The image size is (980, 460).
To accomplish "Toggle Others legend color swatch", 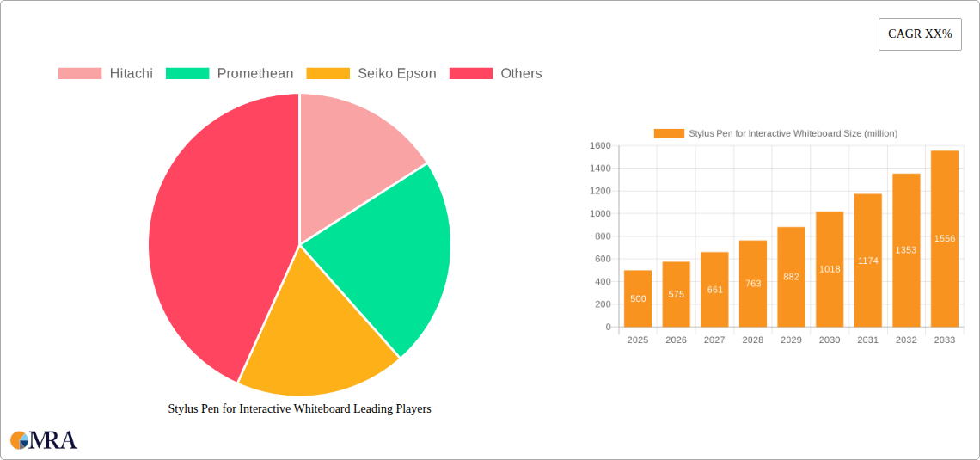I will [471, 74].
